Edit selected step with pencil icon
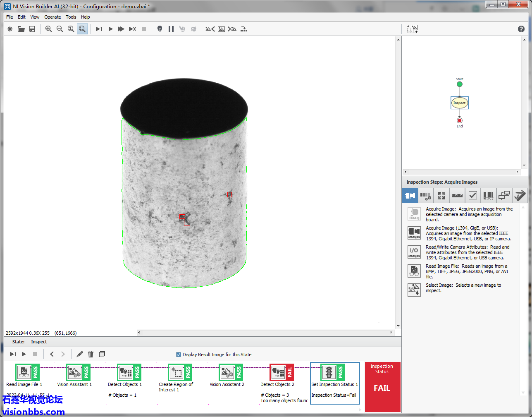Image resolution: width=532 pixels, height=417 pixels. tap(80, 354)
